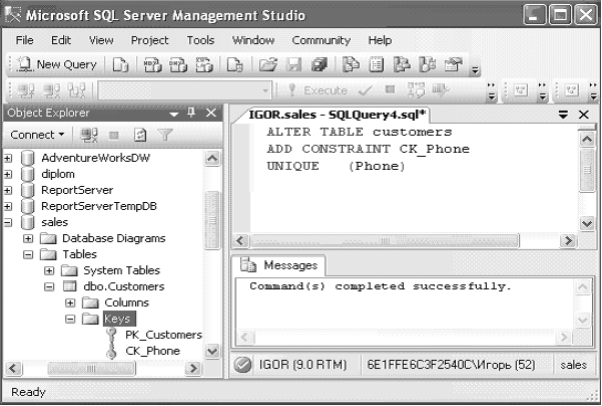Click the Open File folder icon

[268, 65]
